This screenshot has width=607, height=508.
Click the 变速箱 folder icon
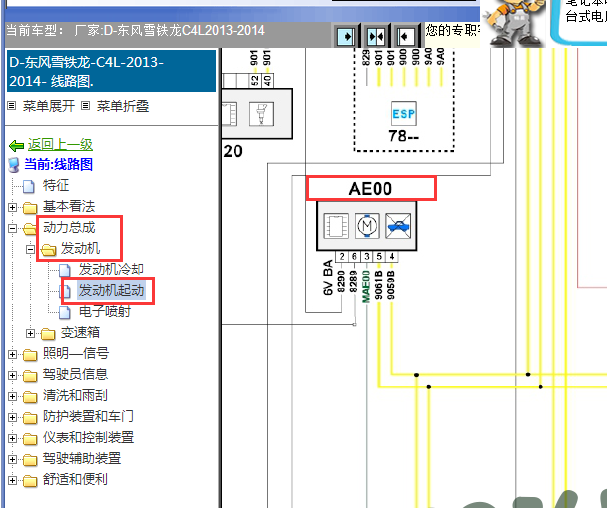[48, 333]
